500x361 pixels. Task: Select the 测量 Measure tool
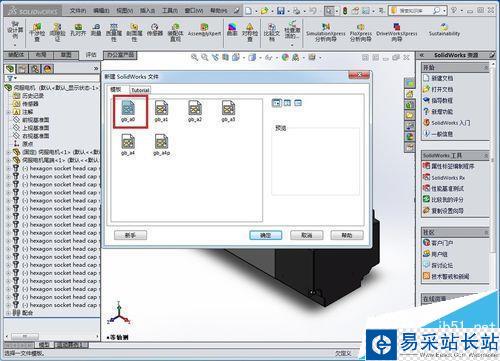click(x=96, y=30)
